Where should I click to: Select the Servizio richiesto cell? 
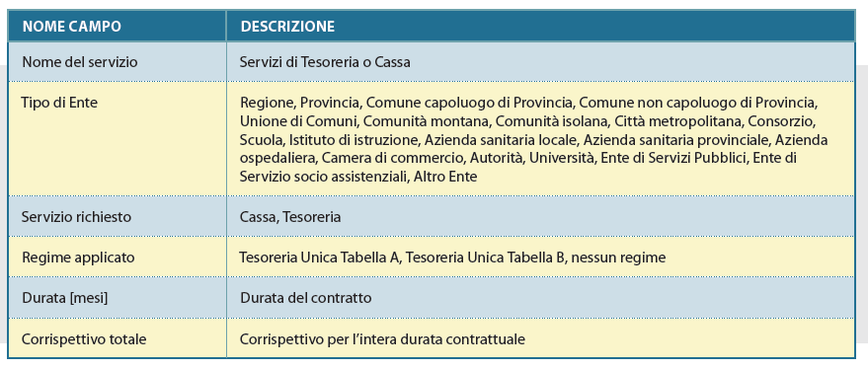click(x=117, y=216)
